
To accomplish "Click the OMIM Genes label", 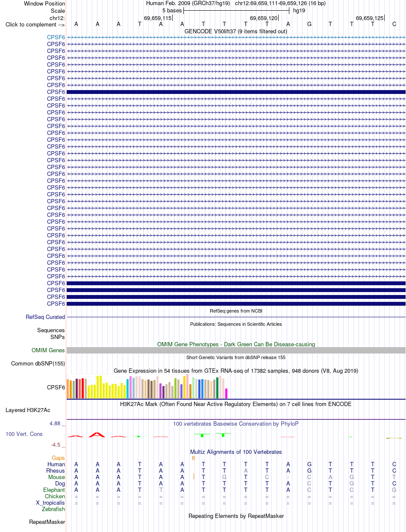I will 48,351.
